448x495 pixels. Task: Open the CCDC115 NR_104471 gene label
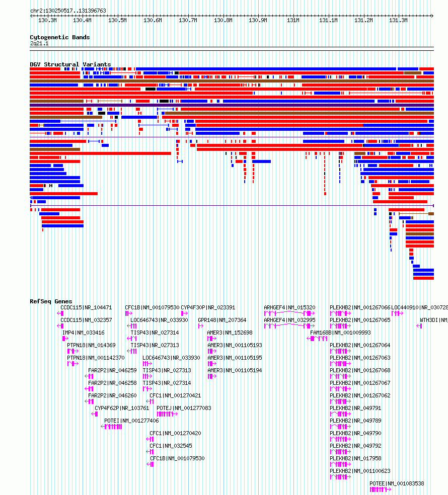tap(86, 307)
